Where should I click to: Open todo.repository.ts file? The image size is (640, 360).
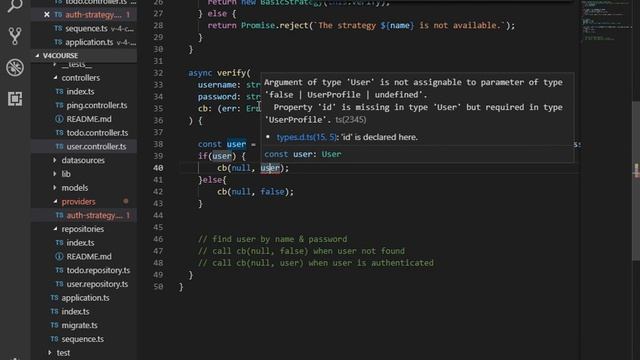point(98,270)
